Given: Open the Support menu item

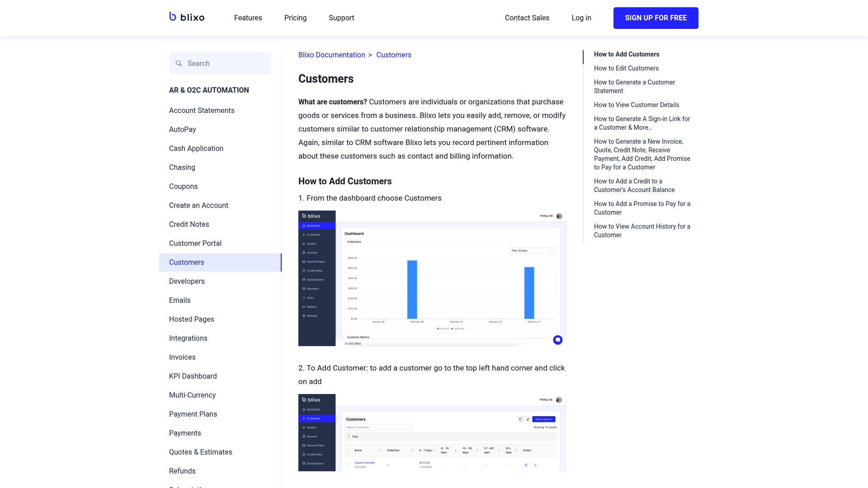Looking at the screenshot, I should (341, 18).
